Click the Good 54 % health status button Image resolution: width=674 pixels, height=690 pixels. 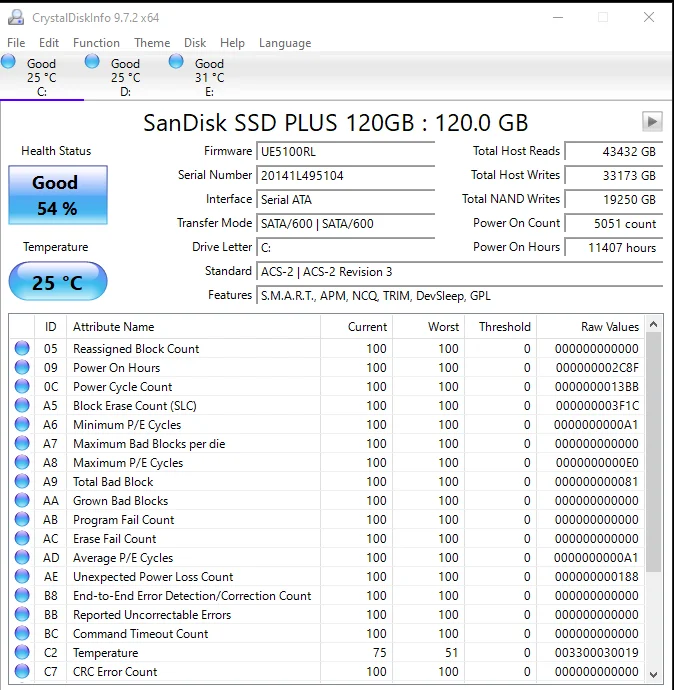[x=57, y=195]
